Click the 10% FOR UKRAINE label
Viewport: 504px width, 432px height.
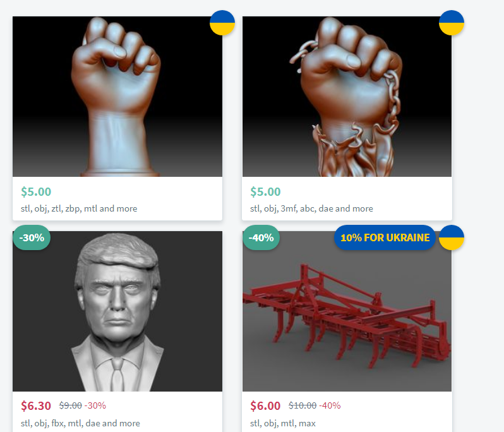click(385, 237)
